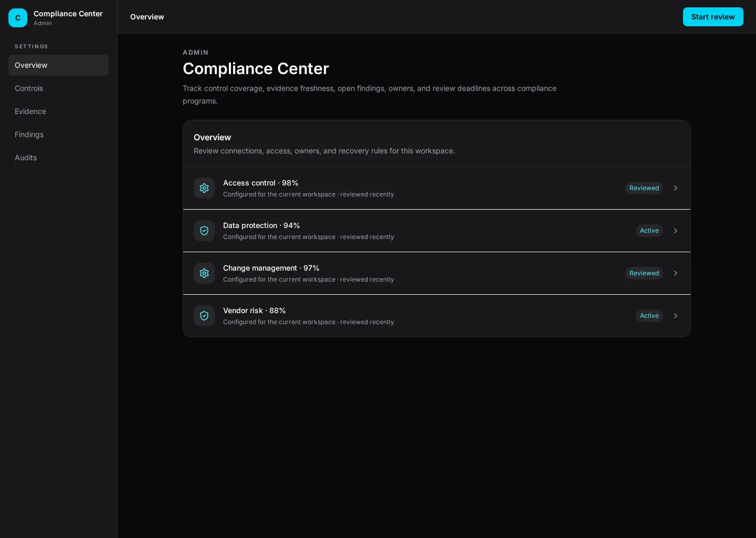Click the ADMIN label above the heading
This screenshot has width=756, height=538.
point(196,53)
